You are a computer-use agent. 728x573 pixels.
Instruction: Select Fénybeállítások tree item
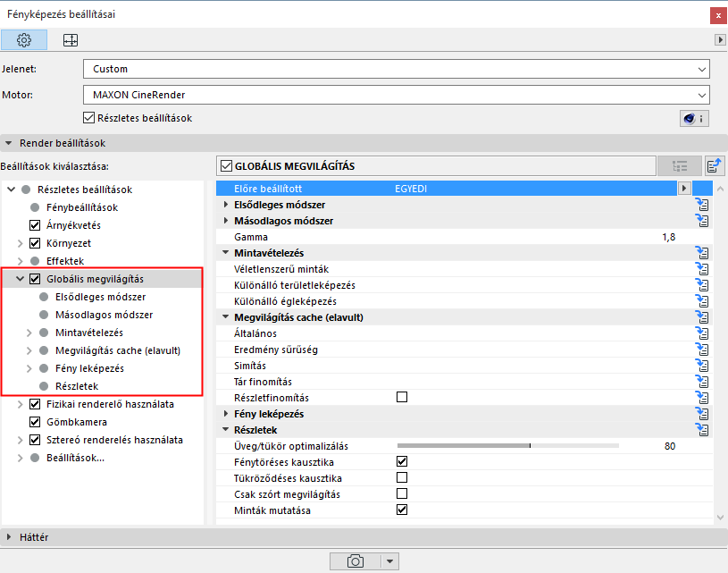coord(82,207)
